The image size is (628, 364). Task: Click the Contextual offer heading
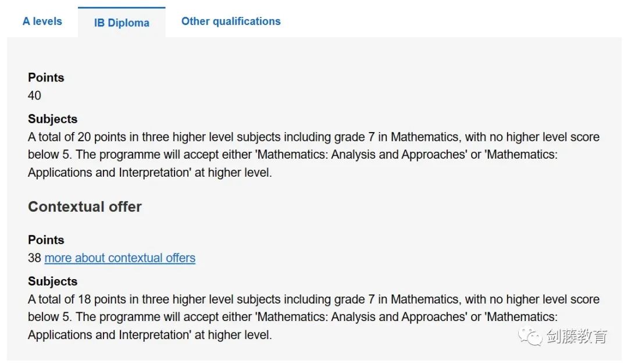point(85,206)
